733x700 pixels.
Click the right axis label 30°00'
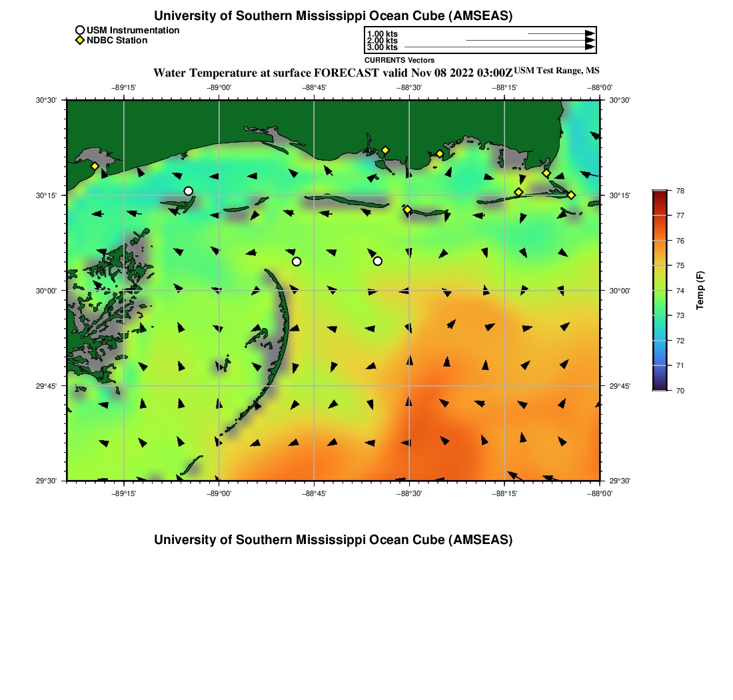point(620,291)
